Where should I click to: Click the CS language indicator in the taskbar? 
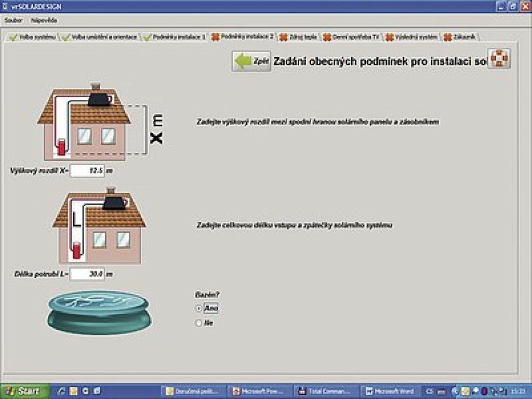[x=430, y=392]
